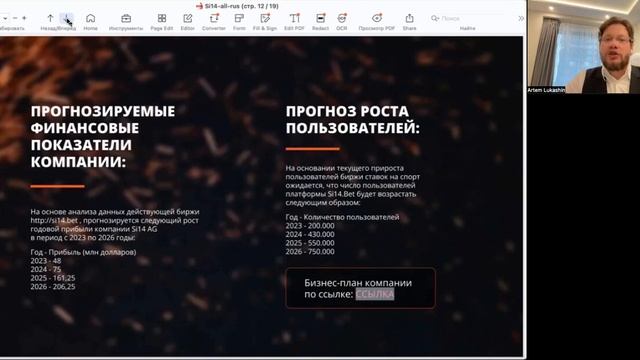Open the Просмотр PDF tool
The height and width of the screenshot is (360, 640).
[376, 22]
